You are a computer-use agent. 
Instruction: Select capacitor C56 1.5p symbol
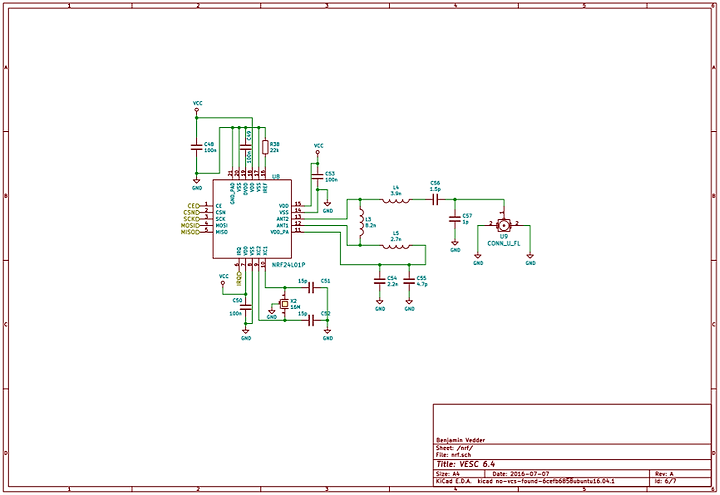pyautogui.click(x=436, y=200)
